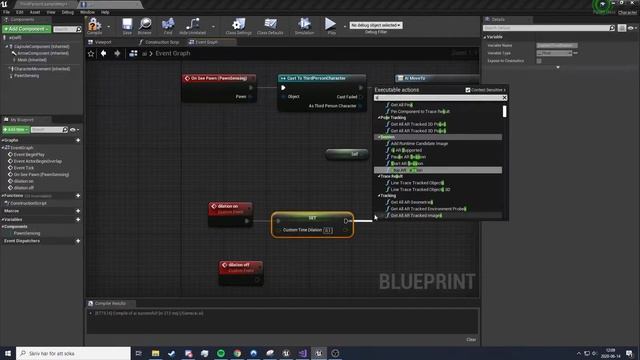Click the Windows taskbar search box
The image size is (640, 360).
[x=73, y=353]
